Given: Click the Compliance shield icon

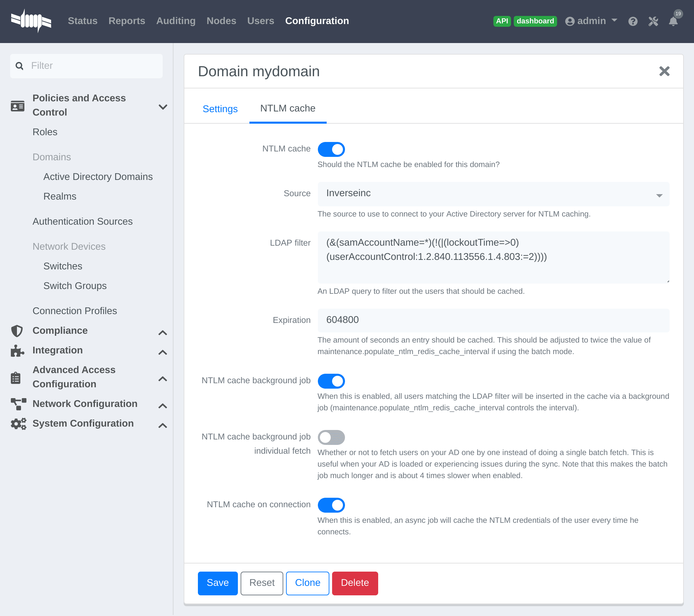Looking at the screenshot, I should tap(17, 331).
